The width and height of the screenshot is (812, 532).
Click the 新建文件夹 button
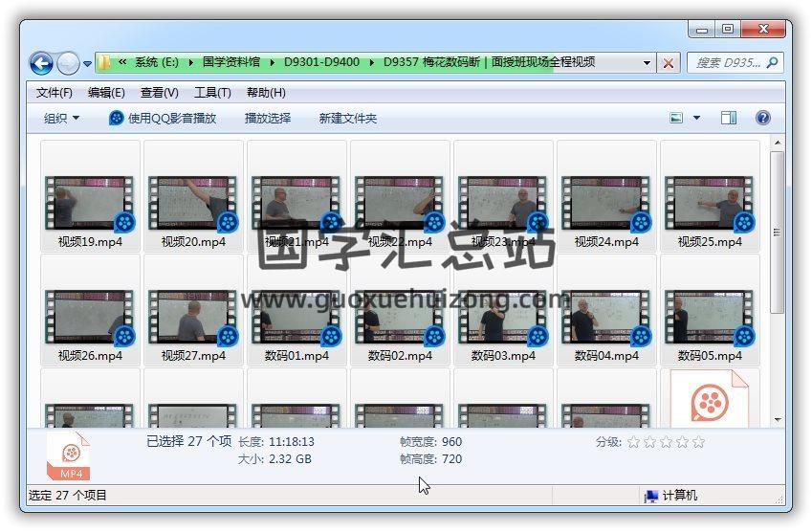[348, 119]
